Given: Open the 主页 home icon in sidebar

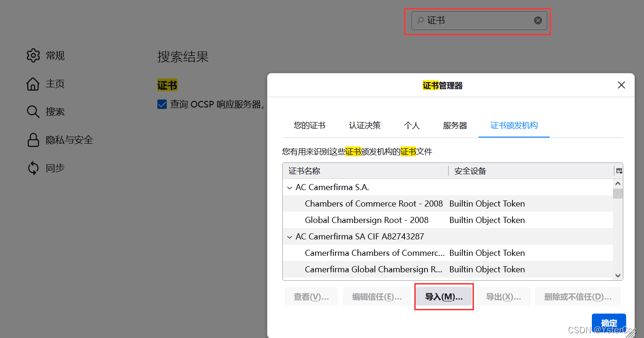Looking at the screenshot, I should [x=33, y=84].
